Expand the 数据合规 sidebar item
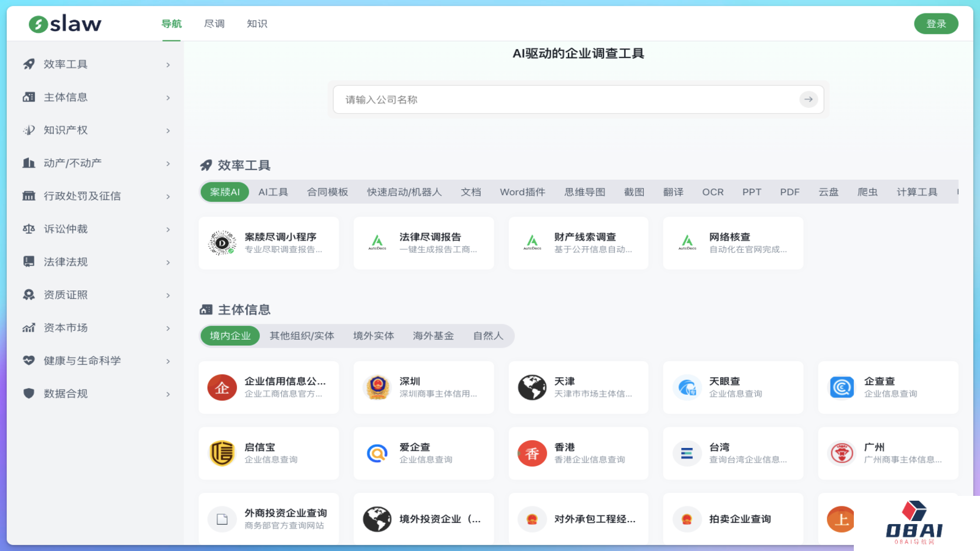980x551 pixels. (168, 394)
